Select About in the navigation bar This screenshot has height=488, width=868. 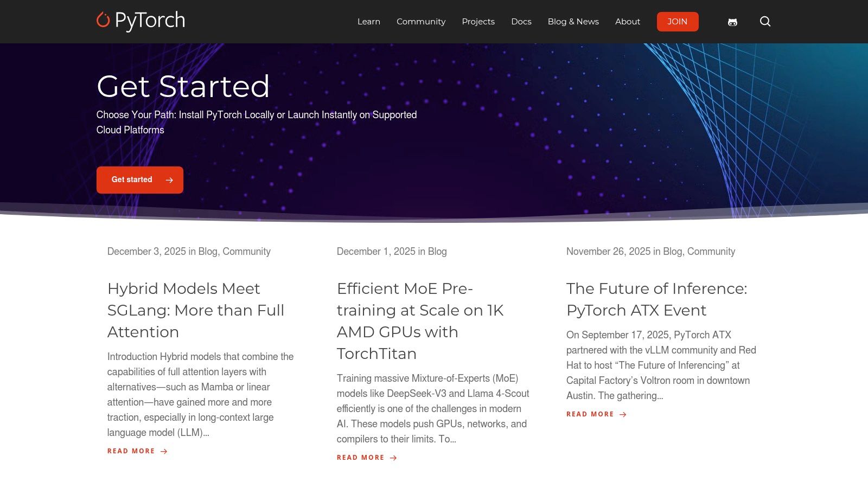628,22
